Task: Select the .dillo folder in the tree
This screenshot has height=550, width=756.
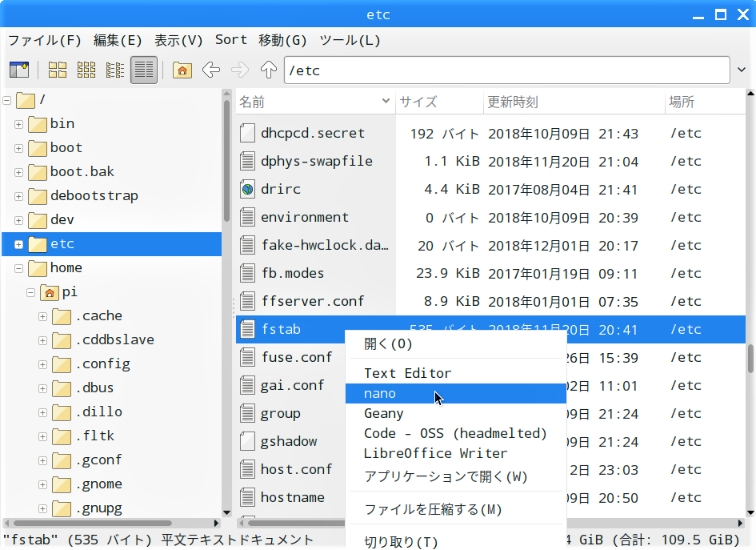Action: (99, 411)
